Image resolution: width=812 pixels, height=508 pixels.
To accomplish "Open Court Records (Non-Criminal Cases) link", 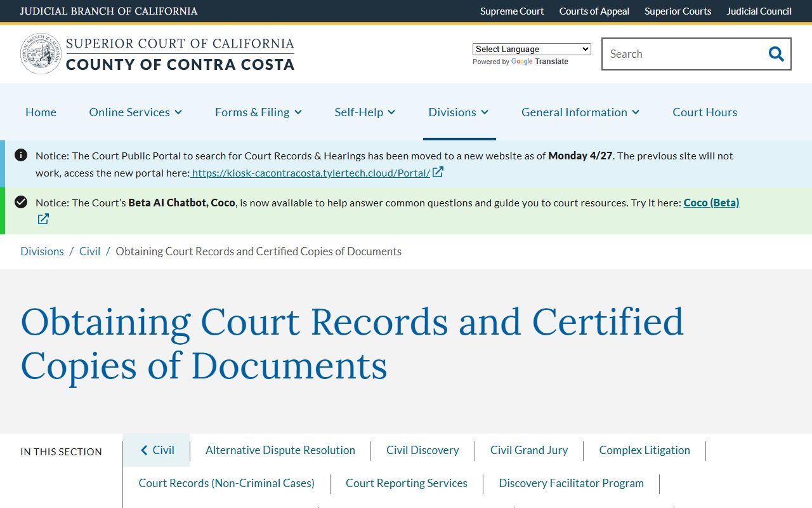I will [226, 483].
